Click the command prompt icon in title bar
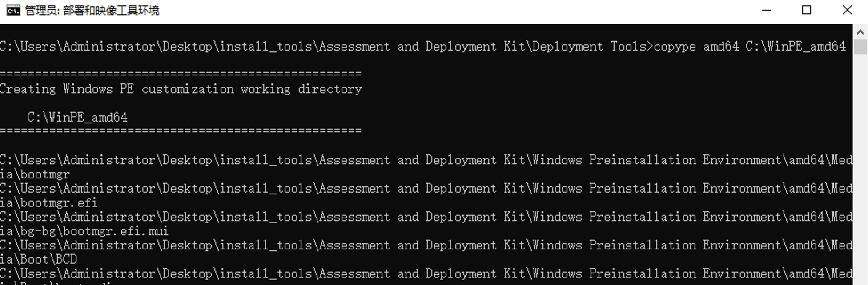Screen dimensions: 868x285 pyautogui.click(x=13, y=9)
